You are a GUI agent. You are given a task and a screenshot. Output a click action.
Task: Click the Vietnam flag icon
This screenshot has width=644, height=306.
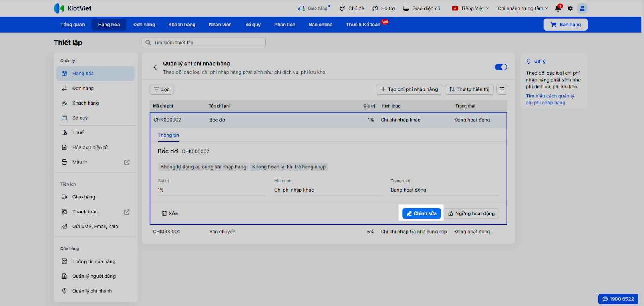tap(455, 8)
